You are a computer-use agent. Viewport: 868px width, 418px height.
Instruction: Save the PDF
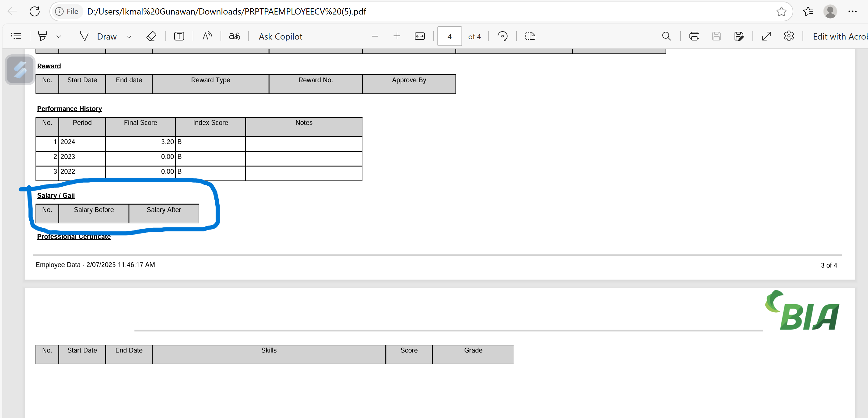[x=716, y=36]
